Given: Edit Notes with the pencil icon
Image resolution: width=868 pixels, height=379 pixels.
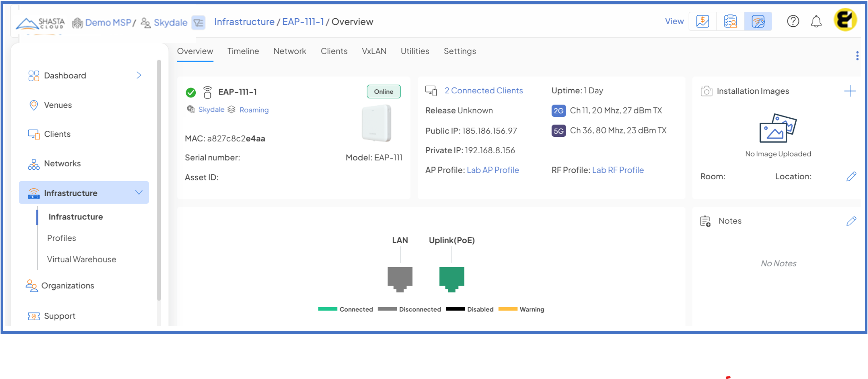Looking at the screenshot, I should tap(851, 221).
